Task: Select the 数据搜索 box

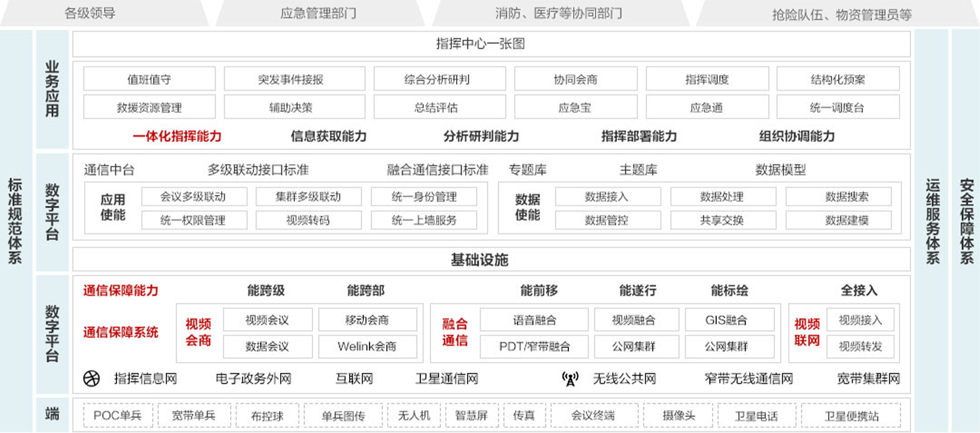Action: coord(839,197)
